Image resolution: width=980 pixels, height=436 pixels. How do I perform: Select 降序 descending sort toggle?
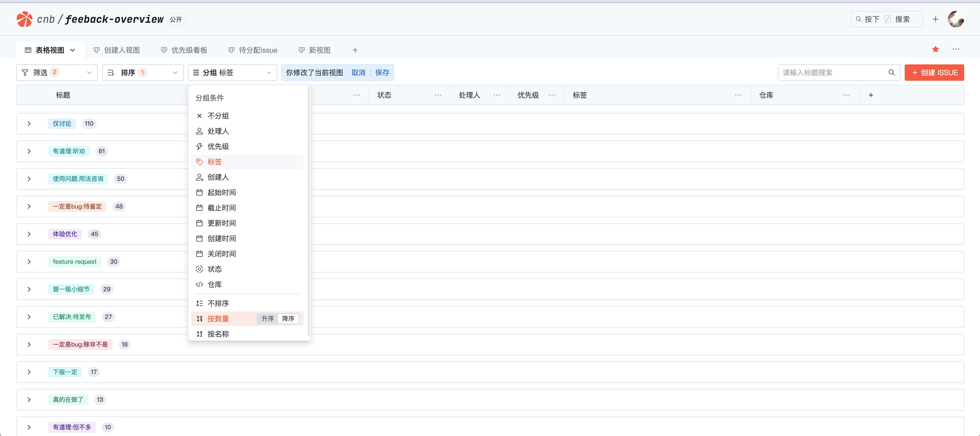(x=288, y=319)
